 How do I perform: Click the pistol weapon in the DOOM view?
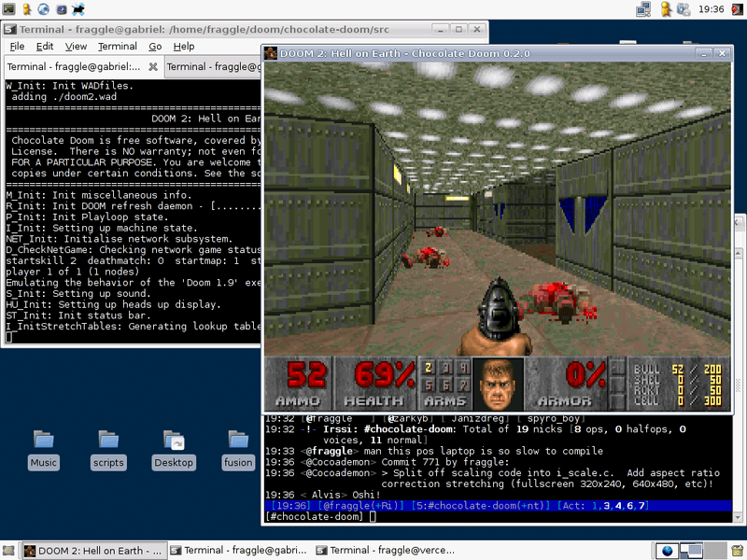coord(497,316)
